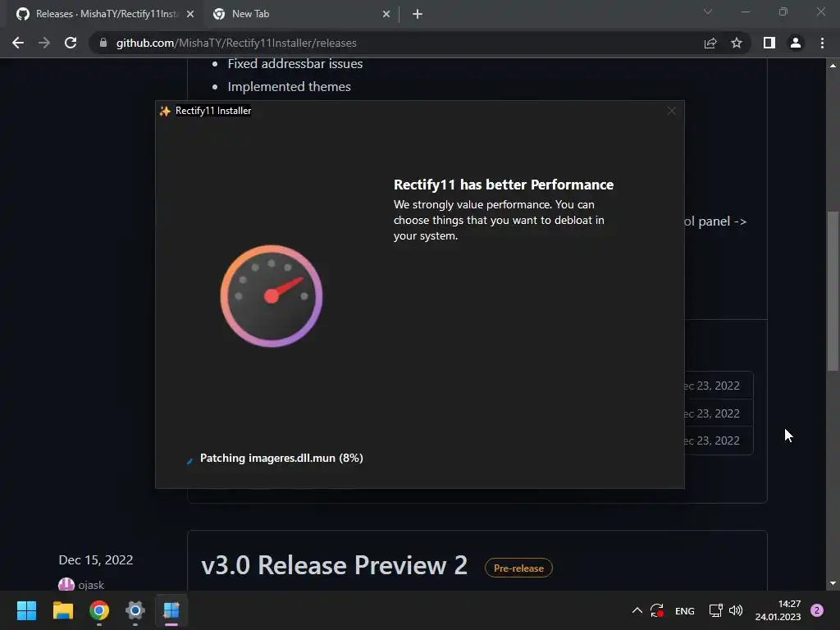This screenshot has height=630, width=840.
Task: Open Chrome from the taskbar
Action: [99, 610]
